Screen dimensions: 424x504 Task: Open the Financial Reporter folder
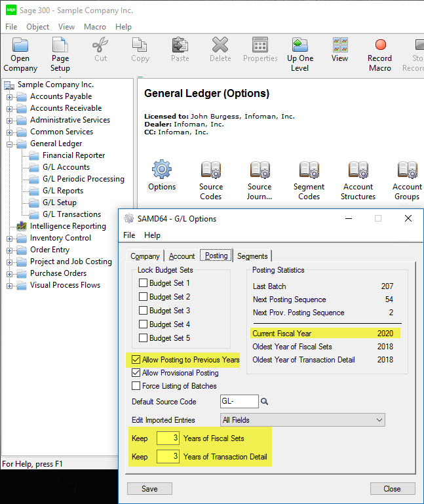[73, 155]
